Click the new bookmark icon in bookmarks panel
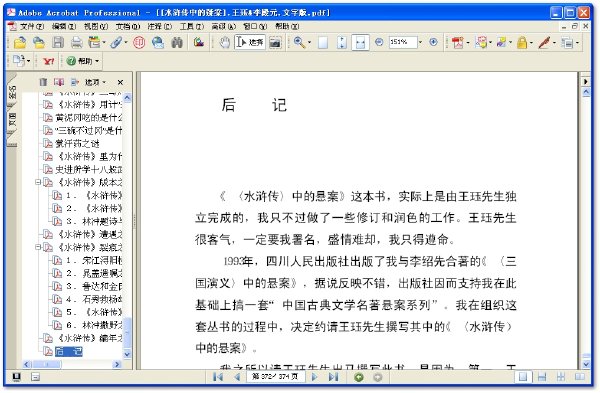Image resolution: width=600 pixels, height=393 pixels. 59,82
